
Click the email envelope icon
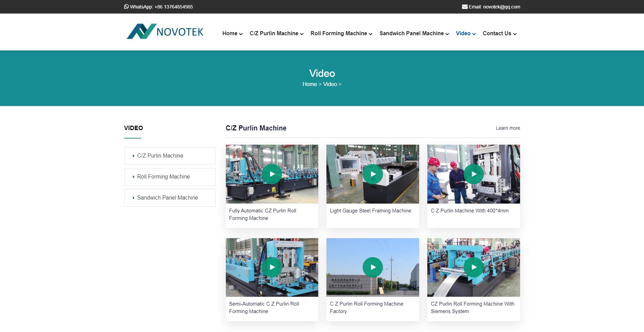pos(465,7)
